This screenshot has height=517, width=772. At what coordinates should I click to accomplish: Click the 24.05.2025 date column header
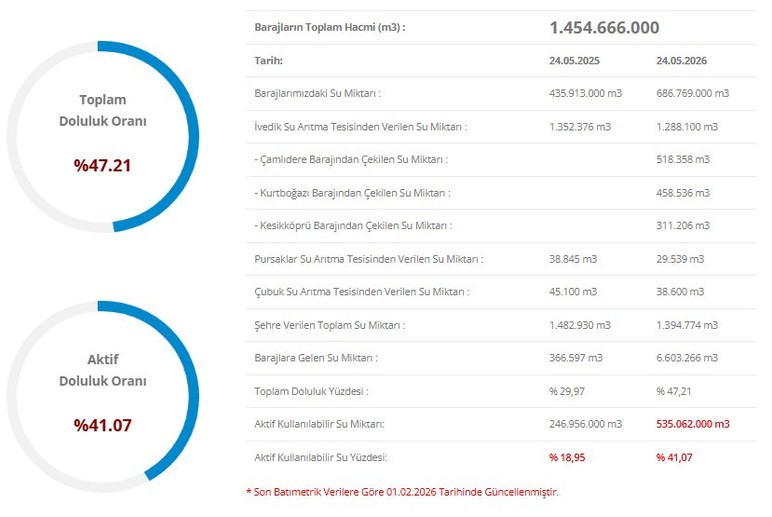coord(574,61)
